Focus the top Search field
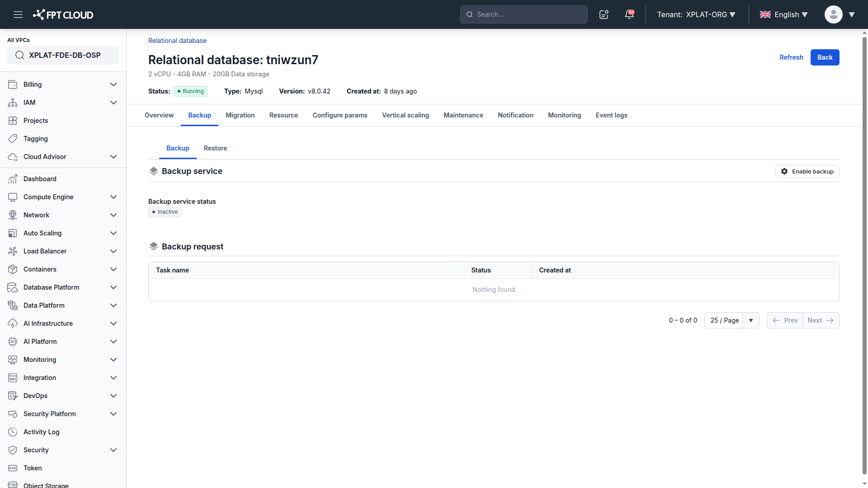 [524, 14]
